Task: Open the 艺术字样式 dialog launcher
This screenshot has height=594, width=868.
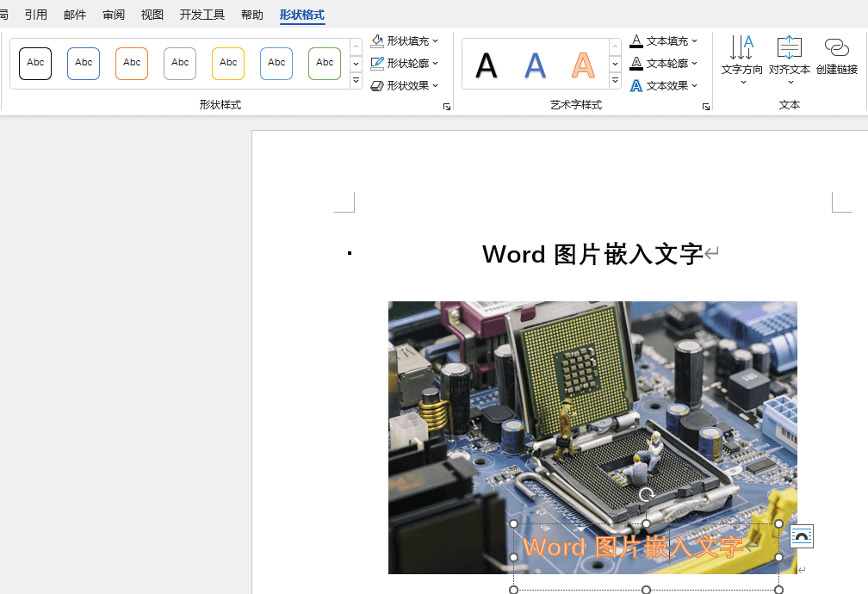Action: pyautogui.click(x=705, y=106)
